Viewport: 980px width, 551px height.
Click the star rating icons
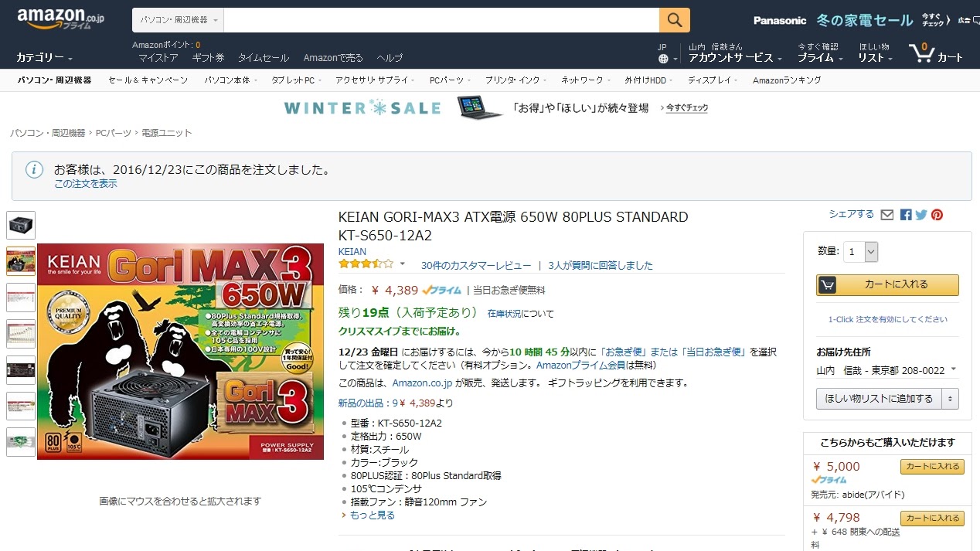point(366,264)
